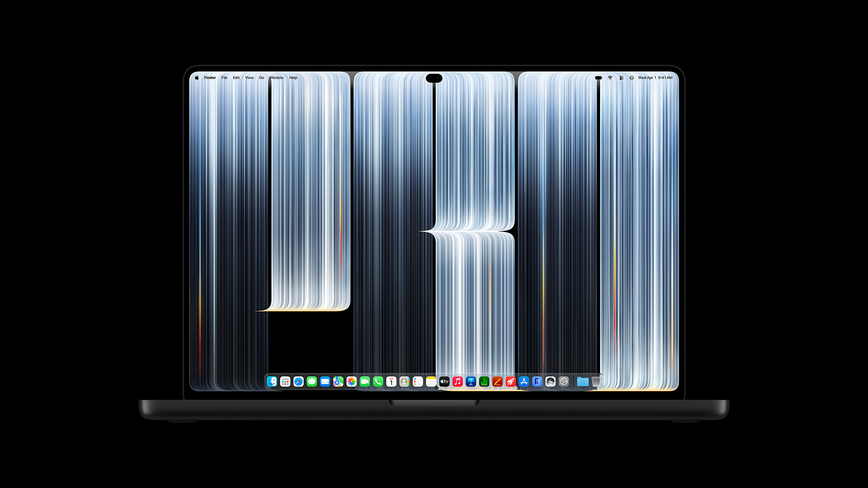Open the File menu
Image resolution: width=868 pixels, height=488 pixels.
click(224, 78)
